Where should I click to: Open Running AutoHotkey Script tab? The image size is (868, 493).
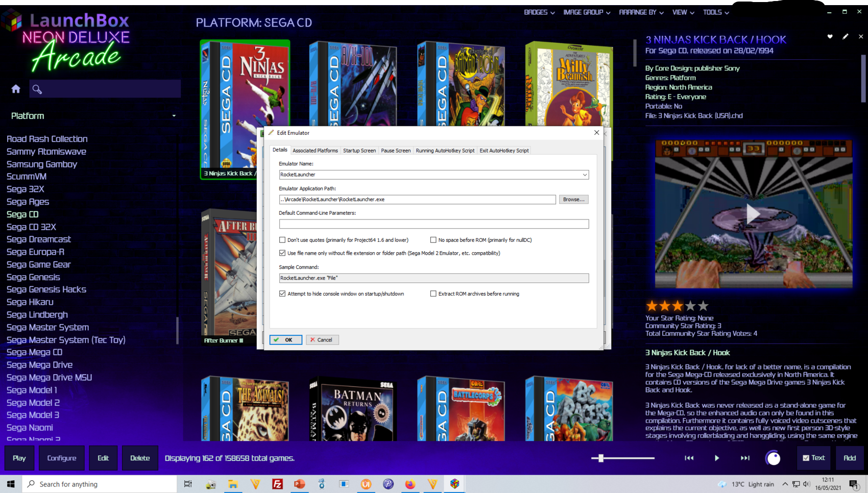[445, 151]
